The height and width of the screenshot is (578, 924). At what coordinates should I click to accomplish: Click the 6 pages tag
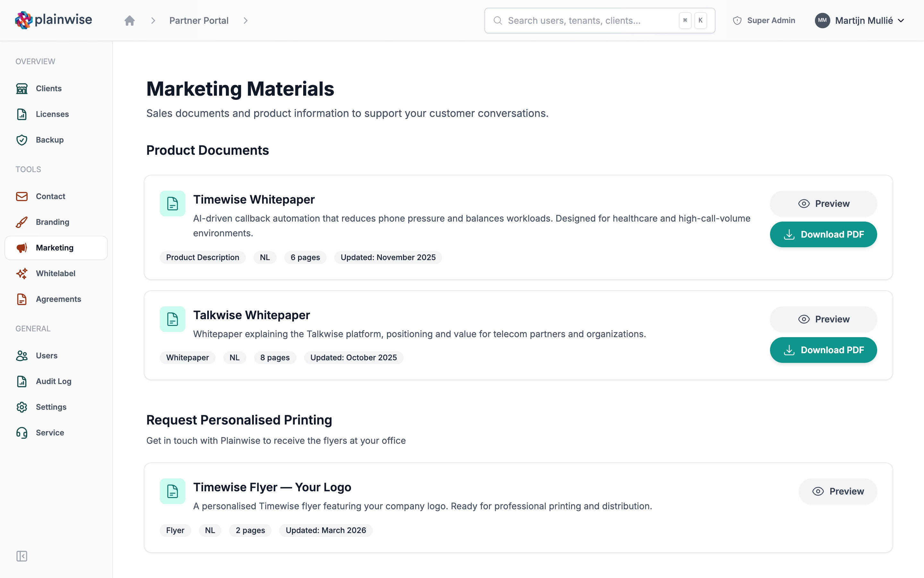(305, 257)
